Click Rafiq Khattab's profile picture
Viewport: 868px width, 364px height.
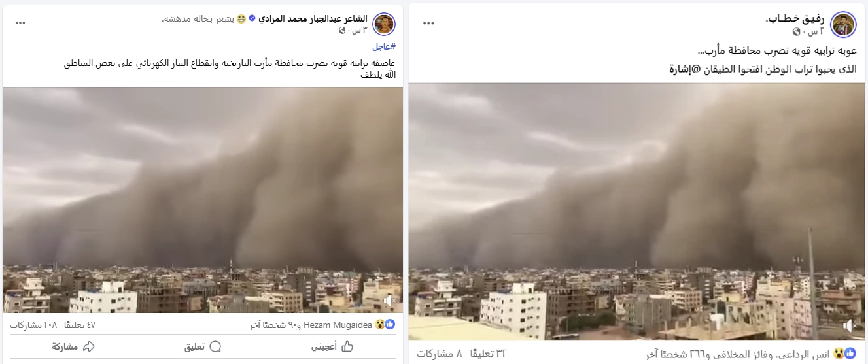(x=843, y=25)
